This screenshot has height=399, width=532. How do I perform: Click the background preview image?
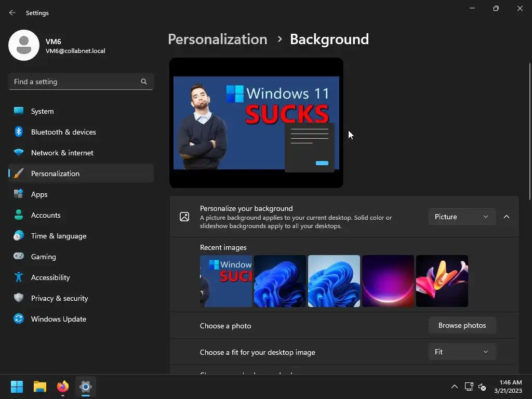pyautogui.click(x=256, y=123)
